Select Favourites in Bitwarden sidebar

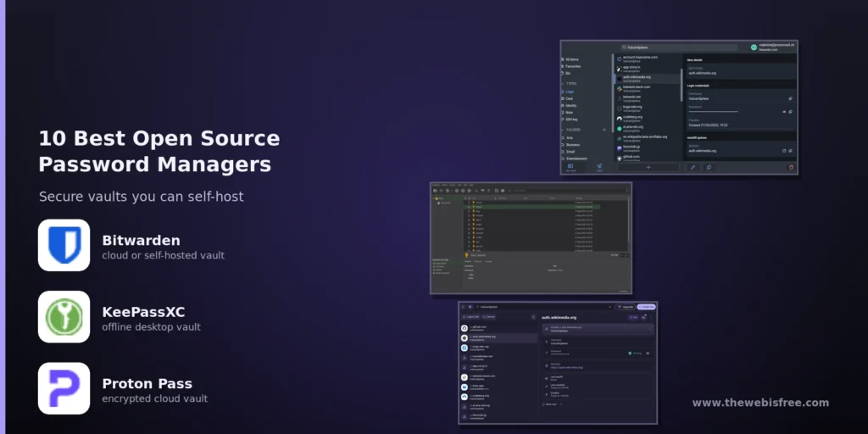point(572,66)
